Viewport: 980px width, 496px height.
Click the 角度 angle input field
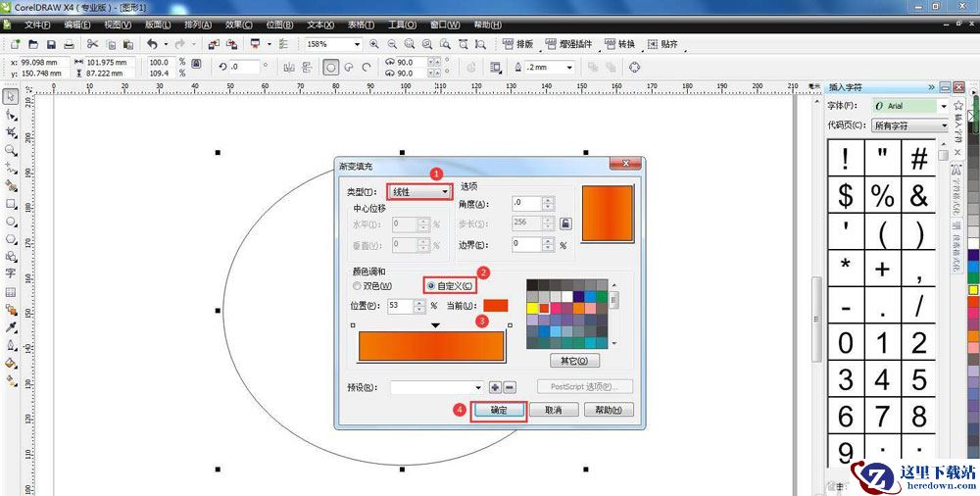click(x=525, y=204)
